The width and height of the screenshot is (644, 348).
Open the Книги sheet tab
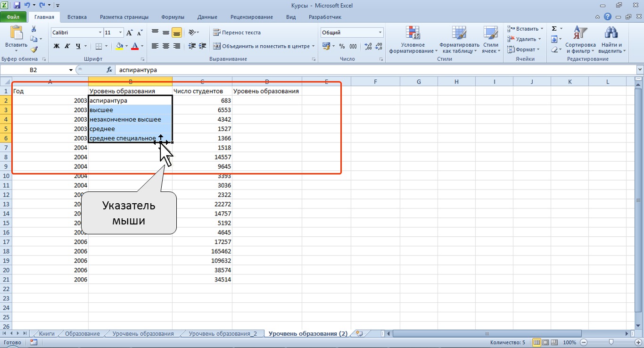[47, 333]
